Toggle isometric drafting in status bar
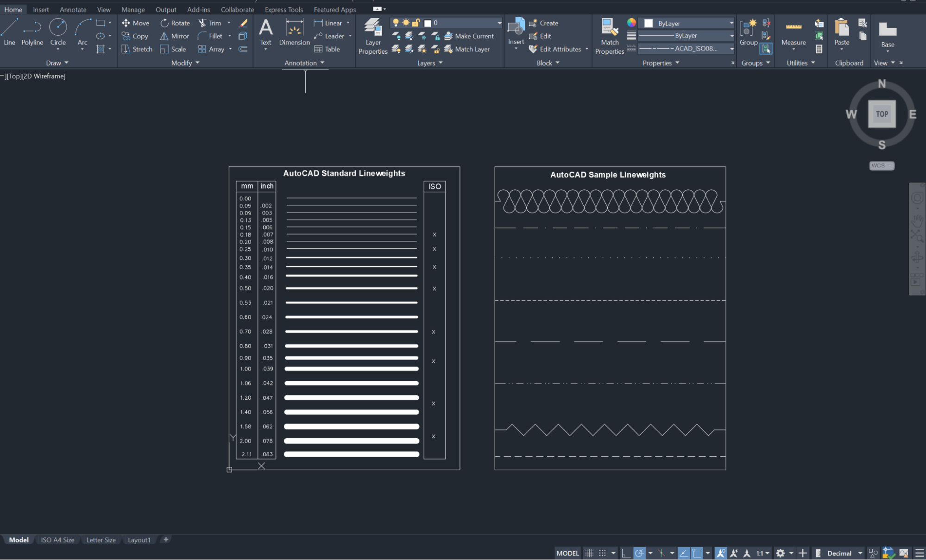Screen dimensions: 926x560 pyautogui.click(x=661, y=553)
